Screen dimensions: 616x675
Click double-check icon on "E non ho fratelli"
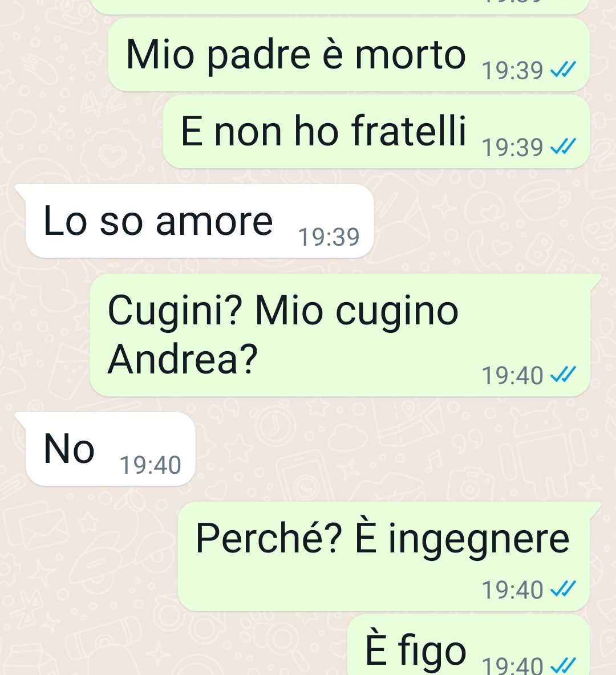(x=564, y=147)
